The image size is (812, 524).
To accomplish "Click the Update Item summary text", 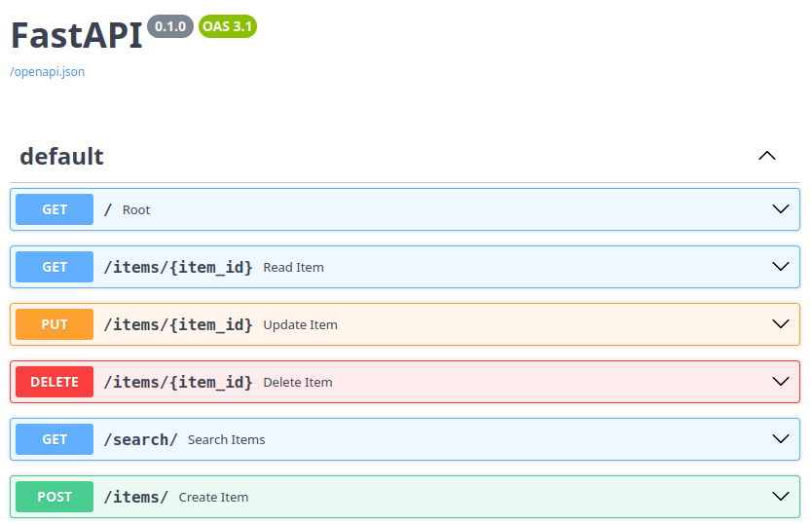I will 300,325.
